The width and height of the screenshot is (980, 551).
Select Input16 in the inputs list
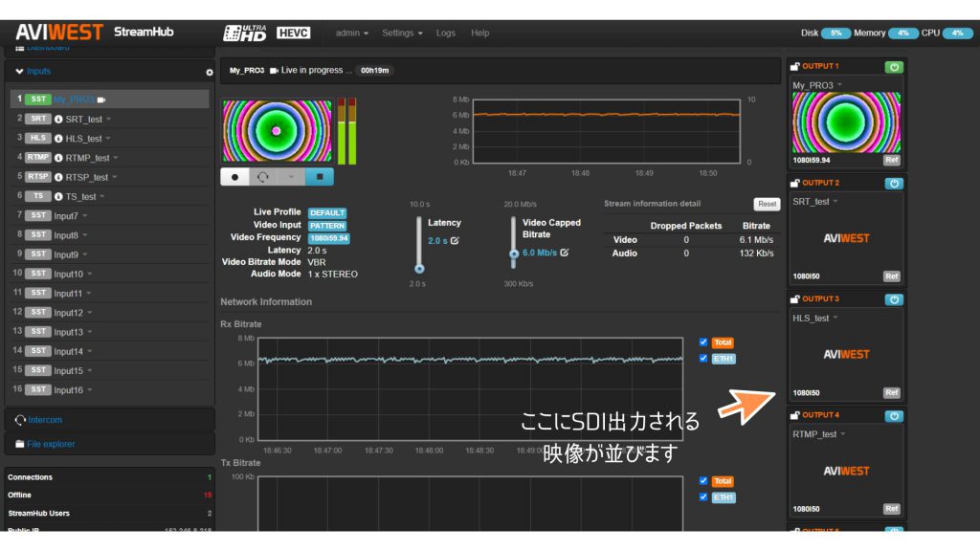point(68,390)
